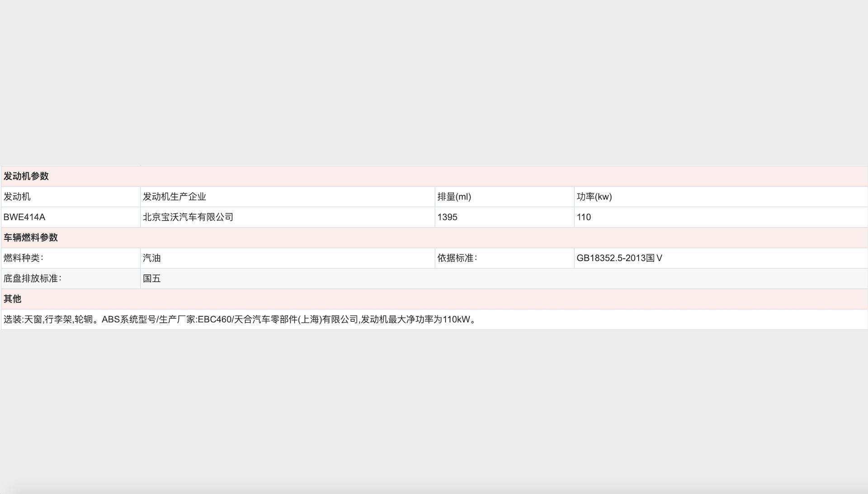Select the 功率(kw) column label
Viewport: 868px width, 494px height.
(x=594, y=197)
